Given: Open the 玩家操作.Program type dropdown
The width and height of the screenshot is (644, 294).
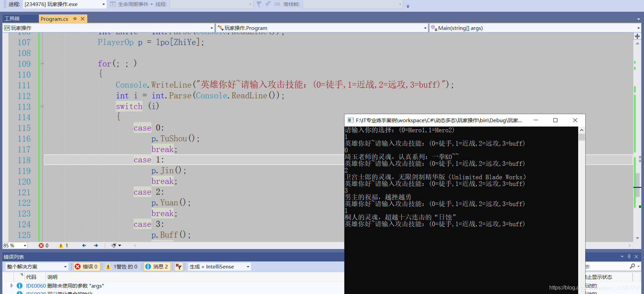Looking at the screenshot, I should (x=322, y=28).
